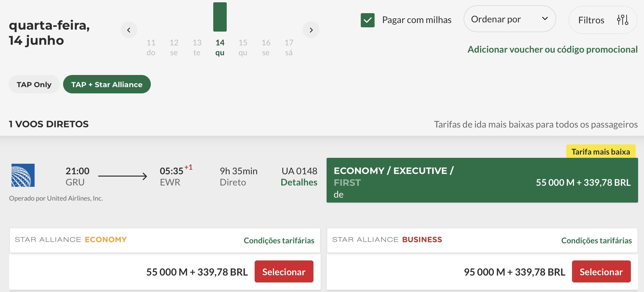The image size is (644, 292).
Task: View Detalhes for flight UA 0148
Action: click(299, 183)
